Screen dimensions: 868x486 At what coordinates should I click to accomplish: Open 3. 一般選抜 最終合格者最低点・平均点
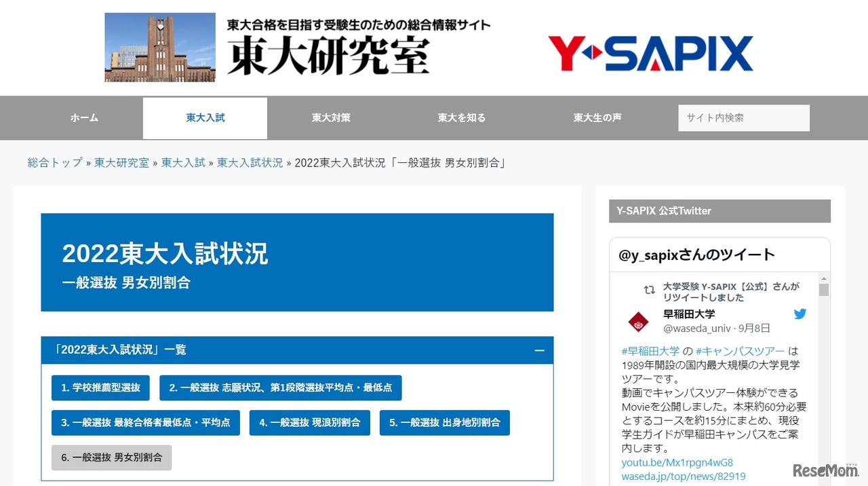coord(146,422)
